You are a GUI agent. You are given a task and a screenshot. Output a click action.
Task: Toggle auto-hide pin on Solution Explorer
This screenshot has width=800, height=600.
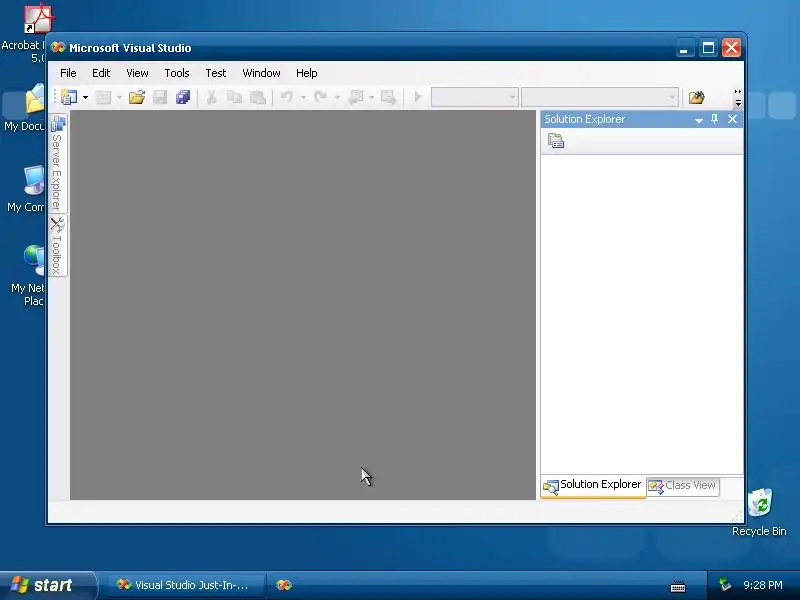(715, 119)
